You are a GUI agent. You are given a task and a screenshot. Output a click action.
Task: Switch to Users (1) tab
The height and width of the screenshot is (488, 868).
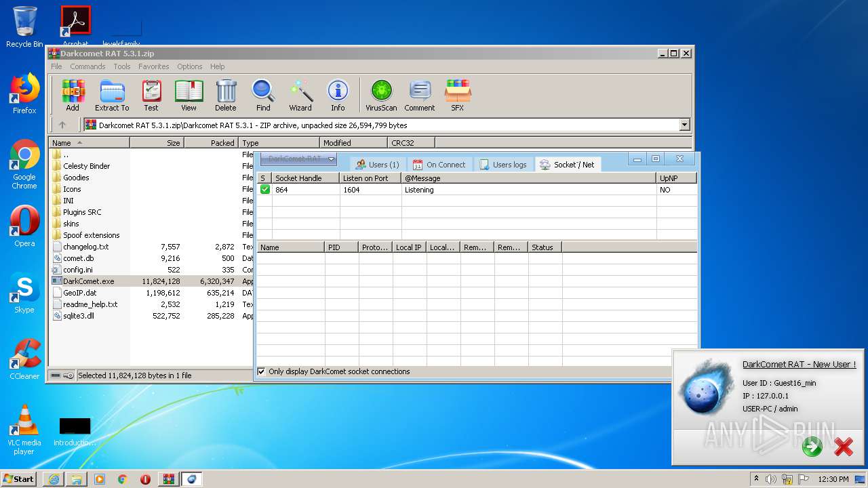click(377, 165)
